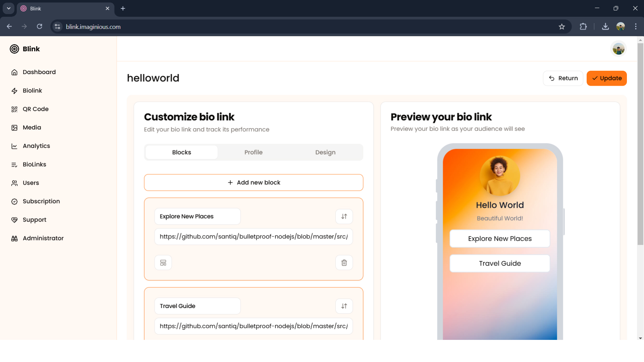
Task: Click the layout icon inside Explore New Places block
Action: pyautogui.click(x=163, y=262)
